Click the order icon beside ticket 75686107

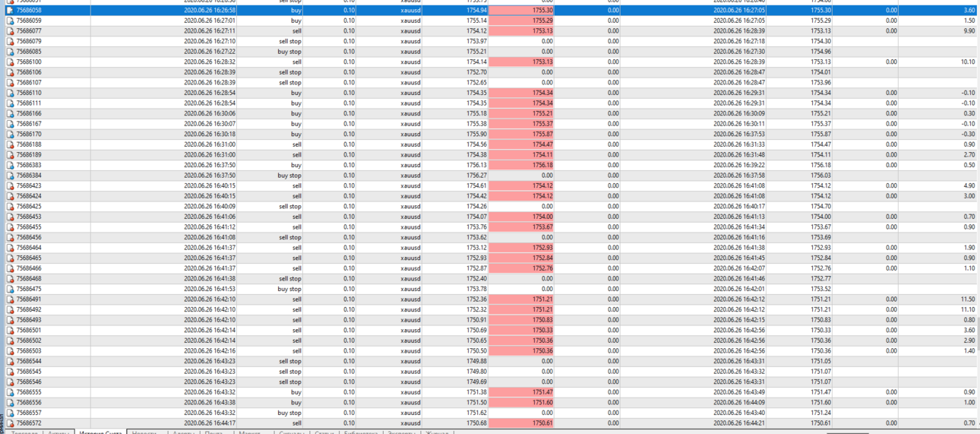[10, 83]
